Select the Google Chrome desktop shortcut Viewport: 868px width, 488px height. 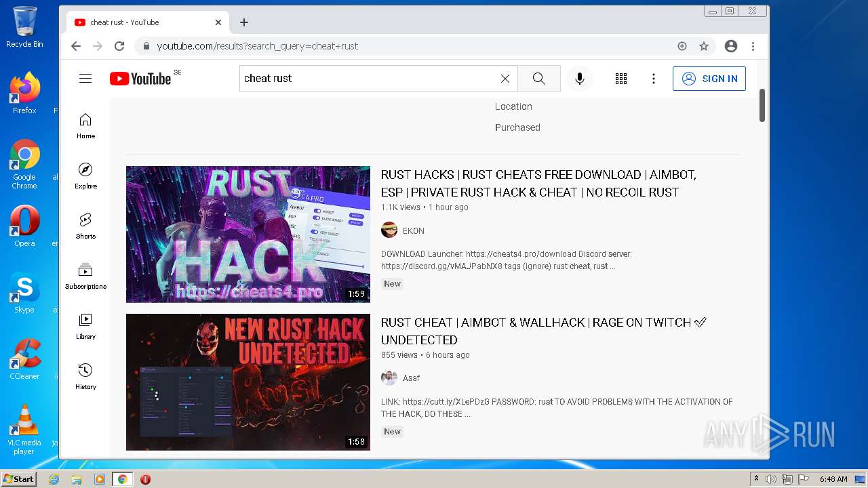(x=24, y=164)
